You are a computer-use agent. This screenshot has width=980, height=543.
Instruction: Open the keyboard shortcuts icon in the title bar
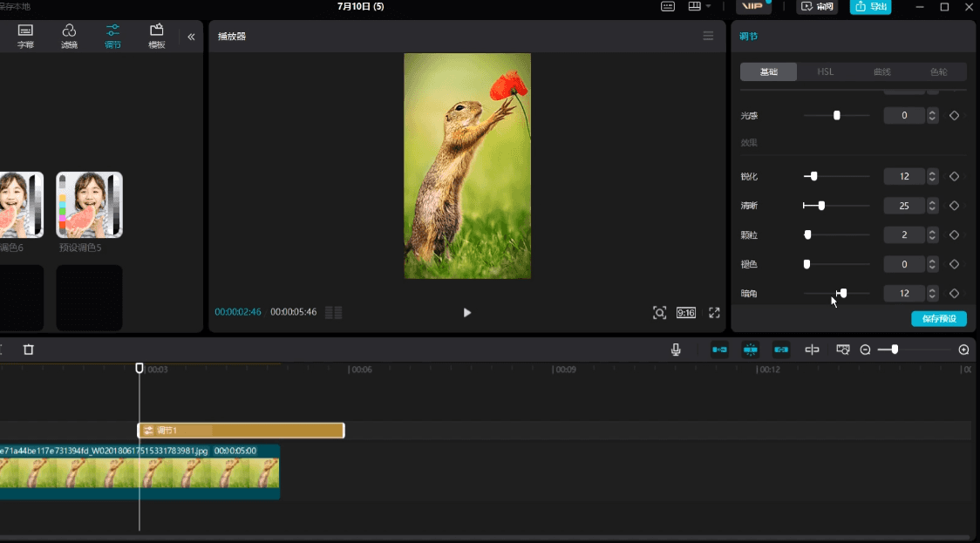[x=668, y=6]
